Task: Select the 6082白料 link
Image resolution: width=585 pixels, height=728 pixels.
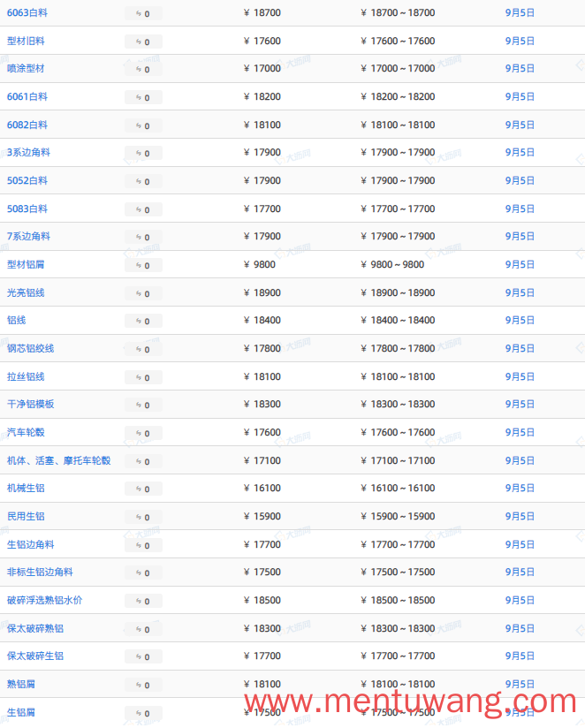Action: point(27,125)
